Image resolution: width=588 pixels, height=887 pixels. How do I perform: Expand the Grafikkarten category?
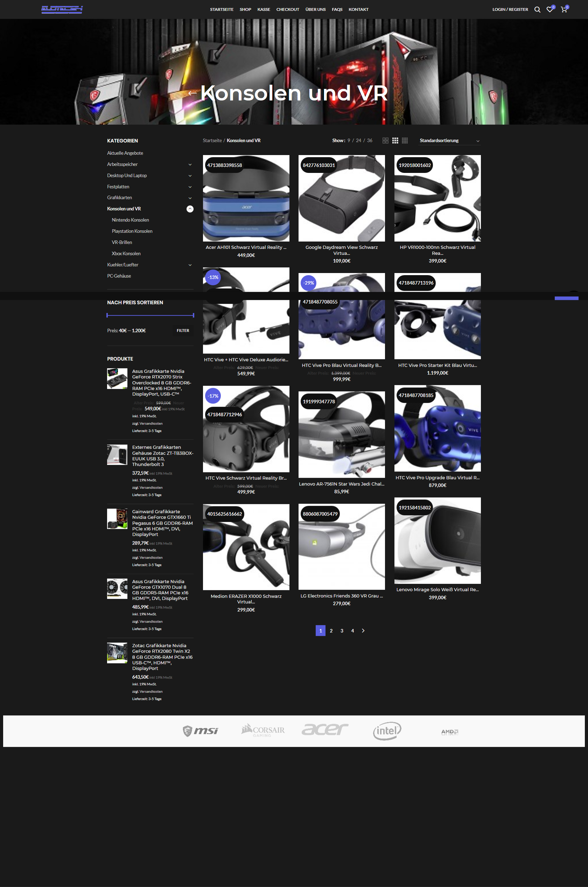point(190,198)
